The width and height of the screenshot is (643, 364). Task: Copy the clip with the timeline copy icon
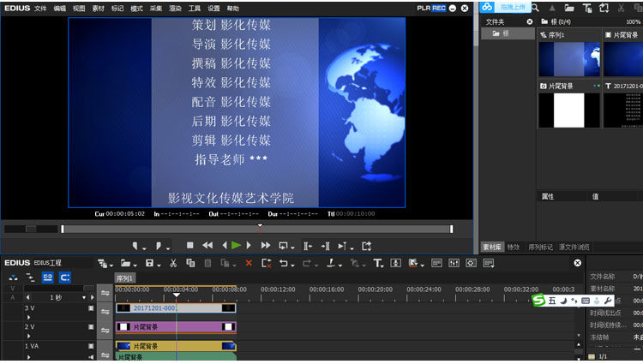[x=190, y=263]
